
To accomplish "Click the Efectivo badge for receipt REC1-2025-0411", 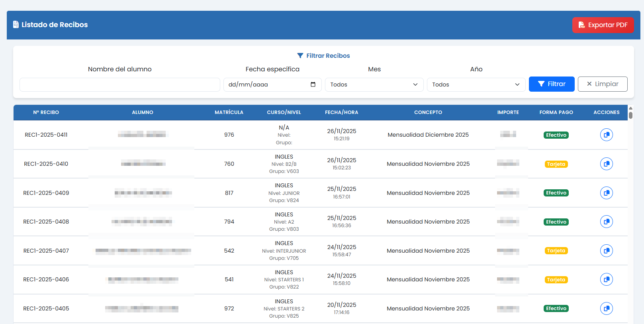I will click(x=556, y=135).
